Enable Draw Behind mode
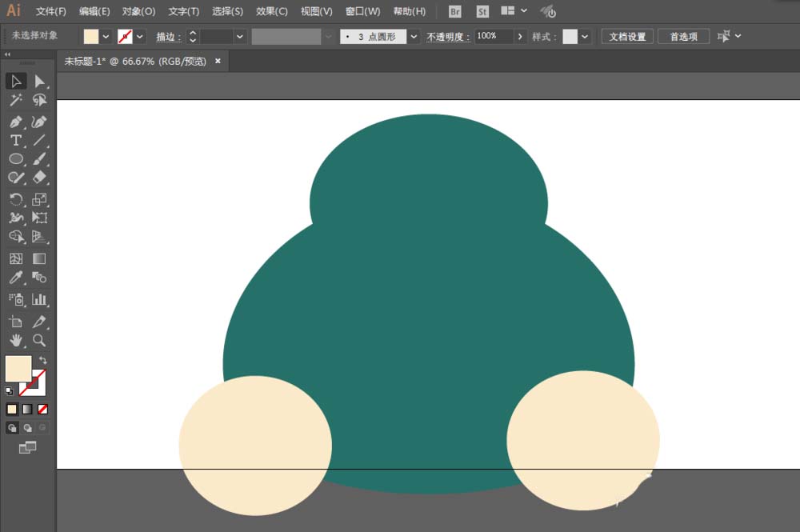Image resolution: width=800 pixels, height=532 pixels. click(x=27, y=428)
